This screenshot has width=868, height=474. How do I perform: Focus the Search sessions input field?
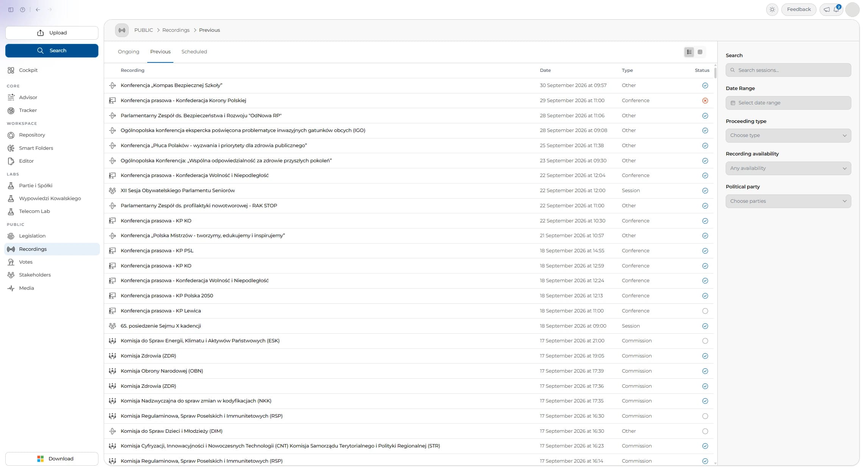788,70
